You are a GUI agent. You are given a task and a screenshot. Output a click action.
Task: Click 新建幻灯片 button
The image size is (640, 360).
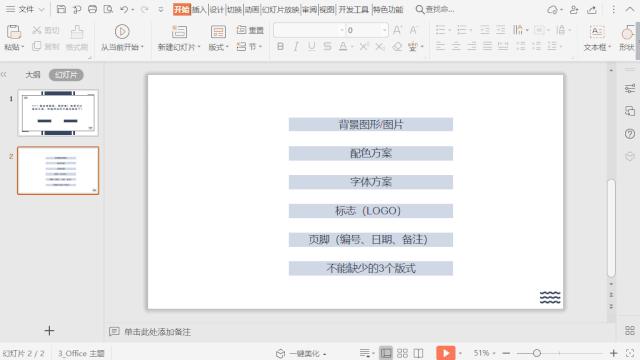click(179, 38)
